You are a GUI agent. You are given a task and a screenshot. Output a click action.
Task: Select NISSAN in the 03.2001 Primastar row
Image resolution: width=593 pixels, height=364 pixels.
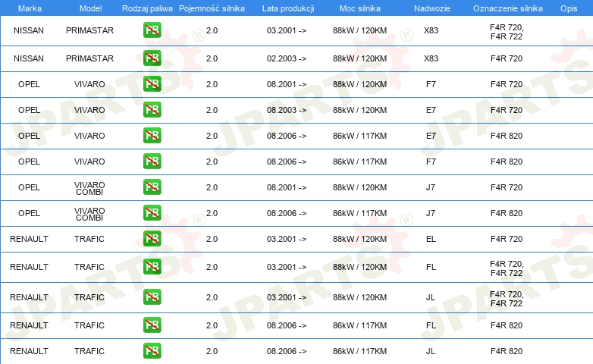pyautogui.click(x=29, y=30)
